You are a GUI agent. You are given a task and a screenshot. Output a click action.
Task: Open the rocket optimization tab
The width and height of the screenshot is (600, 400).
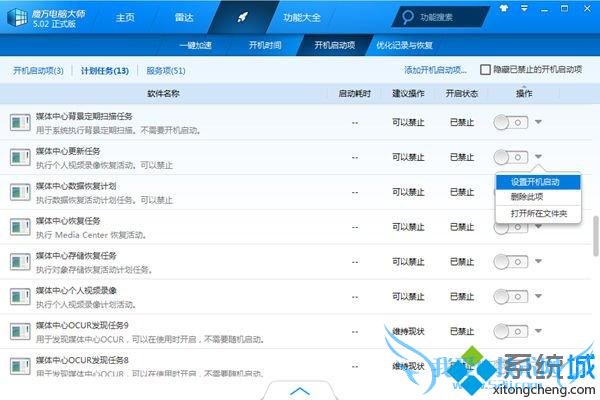(x=243, y=17)
